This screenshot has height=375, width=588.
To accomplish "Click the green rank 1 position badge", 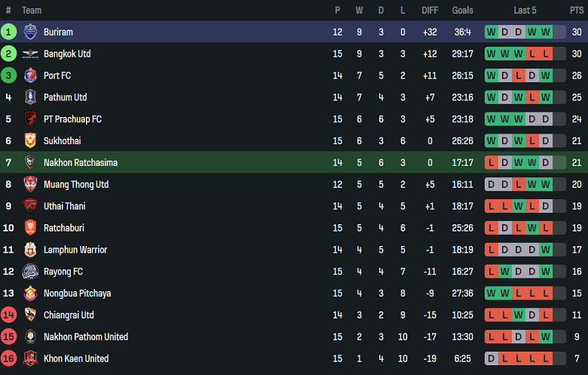I will (8, 32).
